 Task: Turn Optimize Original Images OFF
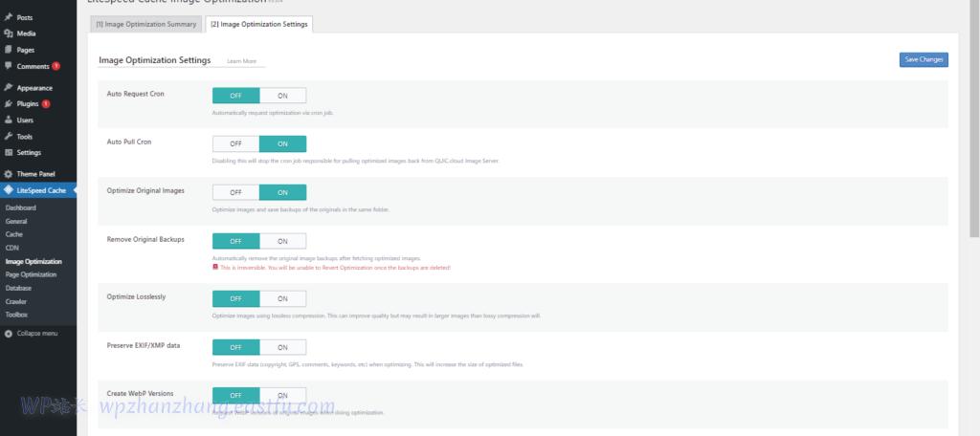click(x=235, y=192)
